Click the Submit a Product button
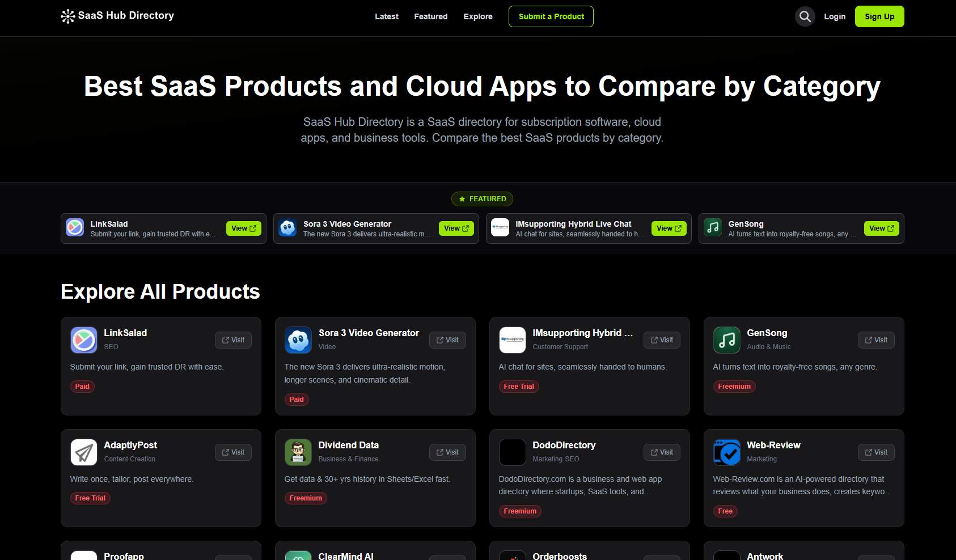956x560 pixels. coord(551,16)
